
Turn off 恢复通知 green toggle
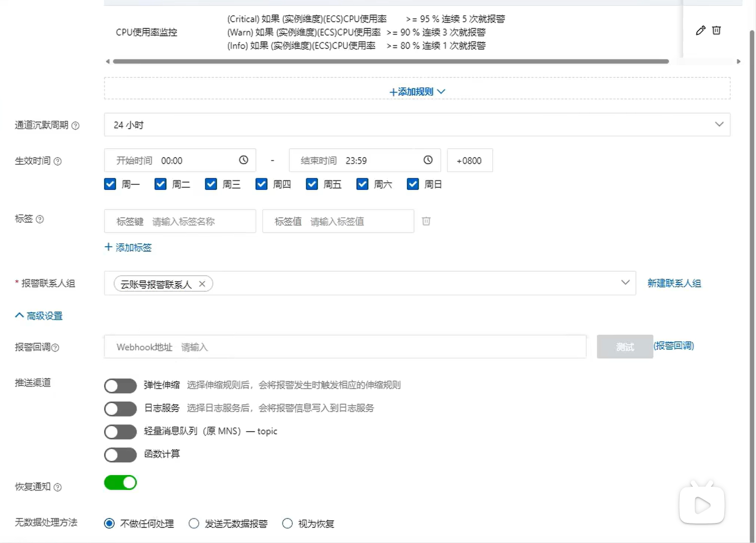point(120,482)
